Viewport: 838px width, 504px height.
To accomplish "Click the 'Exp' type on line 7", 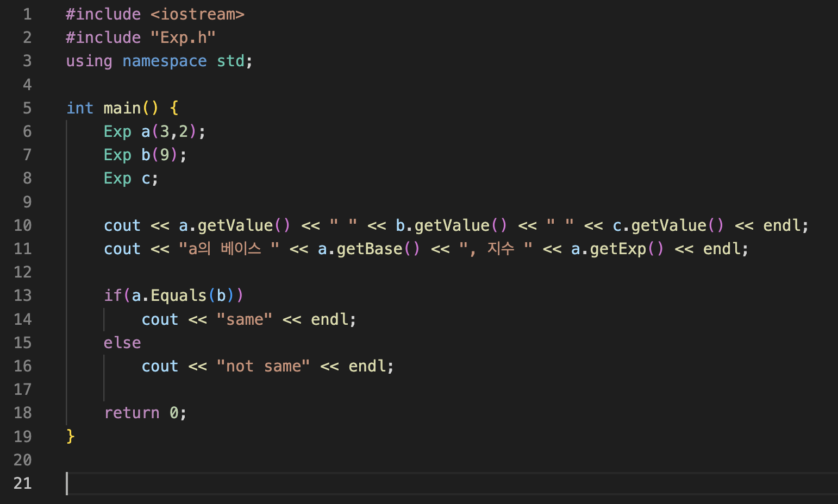I will pyautogui.click(x=117, y=155).
